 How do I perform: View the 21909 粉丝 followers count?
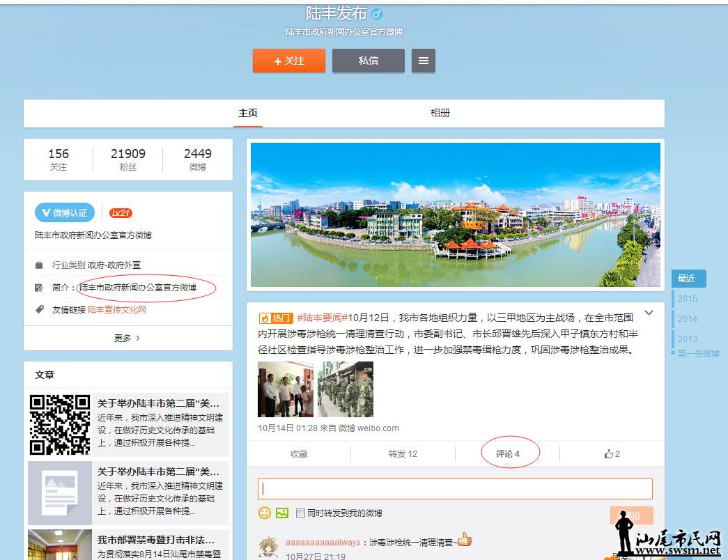click(x=127, y=160)
